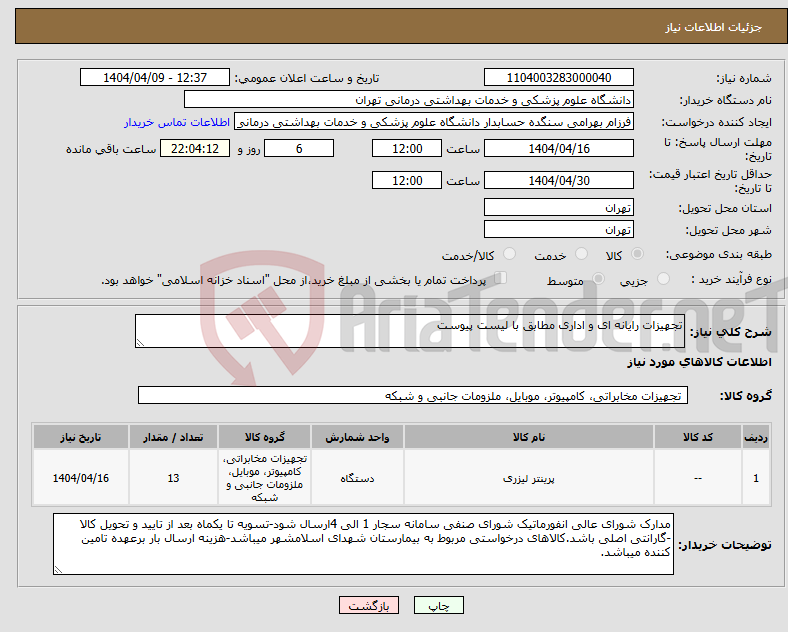Viewport: 788px width, 632px height.
Task: Select the کالا radio button
Action: (x=637, y=254)
